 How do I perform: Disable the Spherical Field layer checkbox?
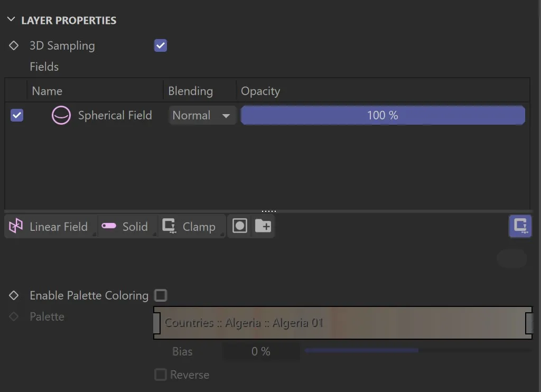16,115
